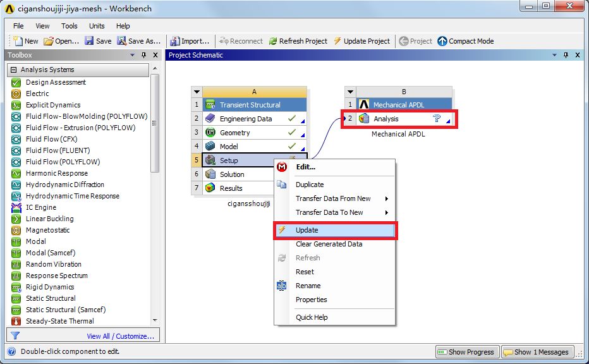
Task: Open Transfer Data To New submenu
Action: coord(335,212)
